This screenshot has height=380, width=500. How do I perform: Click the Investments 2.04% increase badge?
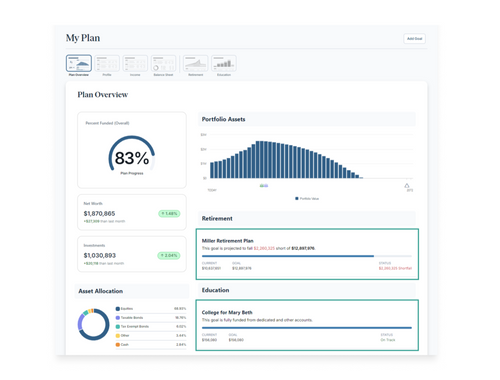(x=169, y=255)
